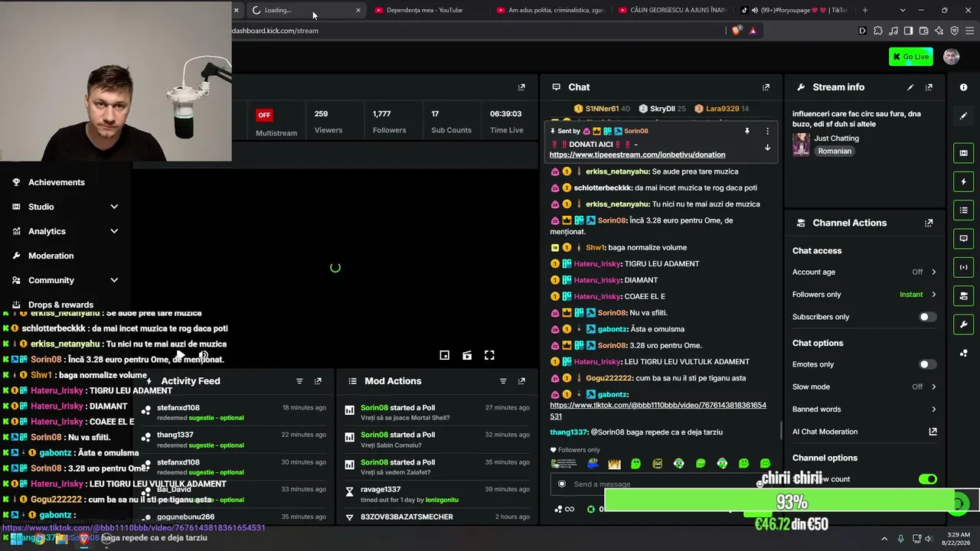Toggle the stream preview panel icon in sidebar

(964, 153)
